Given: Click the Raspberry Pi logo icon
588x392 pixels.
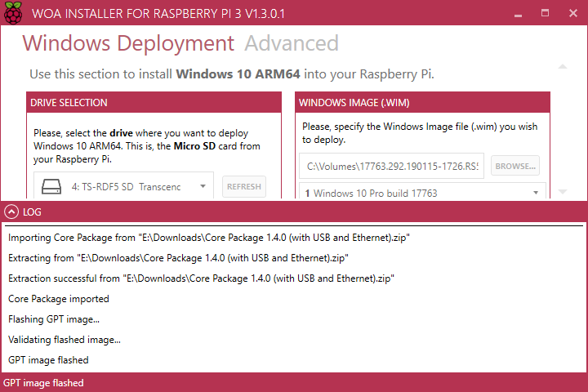Looking at the screenshot, I should pos(13,13).
